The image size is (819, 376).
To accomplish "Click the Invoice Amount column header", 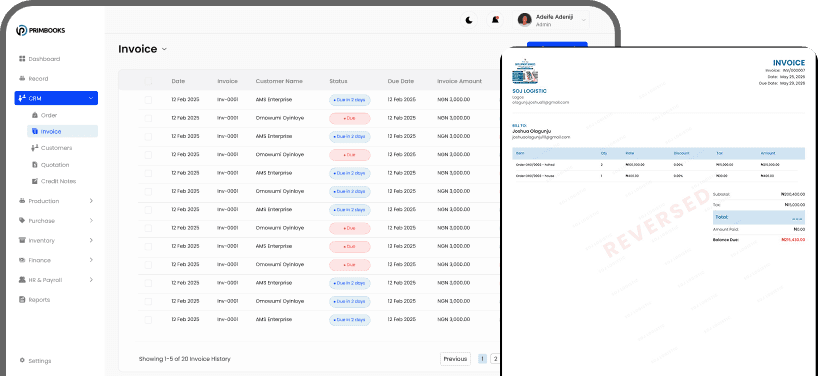I will click(459, 81).
